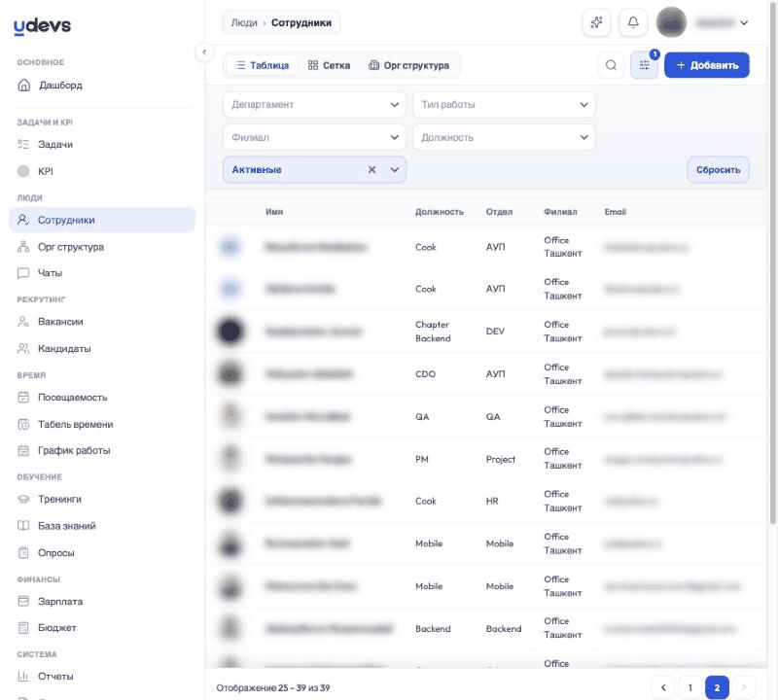Image resolution: width=778 pixels, height=700 pixels.
Task: Open the AI sparkle assistant icon
Action: pyautogui.click(x=596, y=22)
